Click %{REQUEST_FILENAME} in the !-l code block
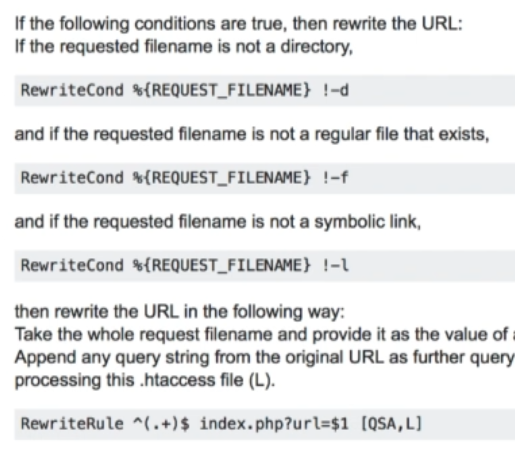 (222, 266)
